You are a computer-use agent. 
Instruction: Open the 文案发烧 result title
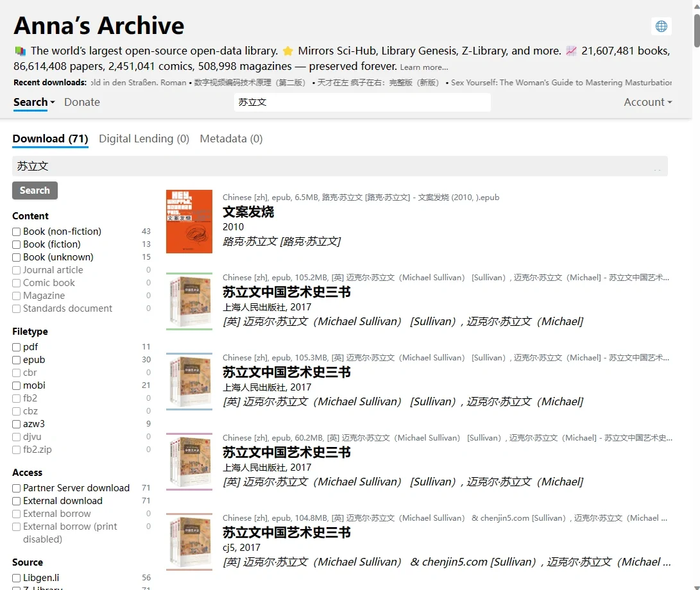click(x=248, y=212)
